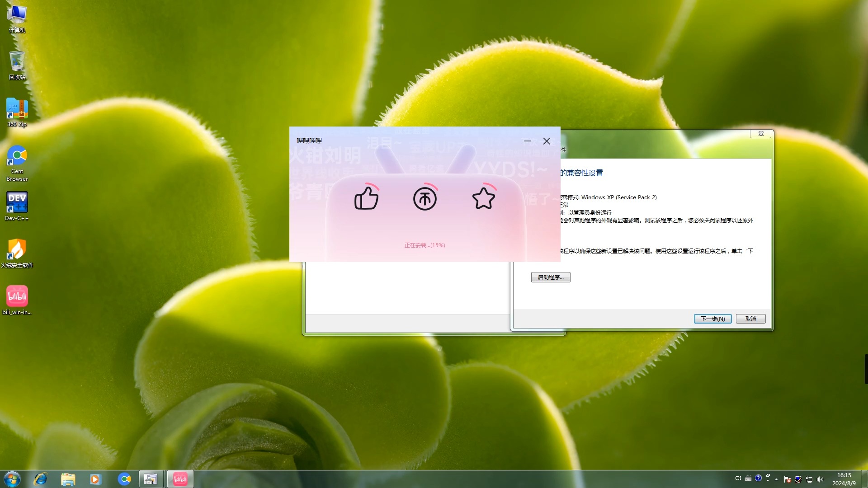Click the coin icon in bilibili installer
Image resolution: width=868 pixels, height=488 pixels.
pyautogui.click(x=425, y=199)
